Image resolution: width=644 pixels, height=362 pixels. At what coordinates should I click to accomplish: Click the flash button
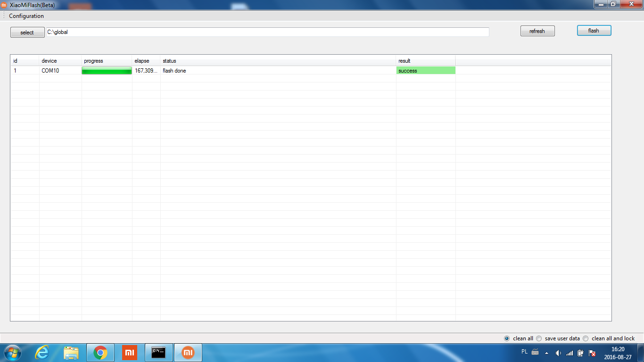click(x=594, y=31)
